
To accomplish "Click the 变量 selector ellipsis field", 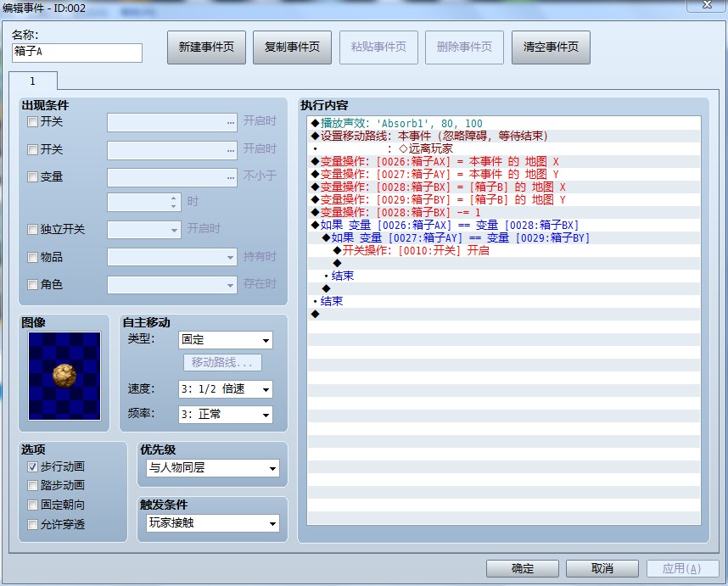I will (x=172, y=178).
